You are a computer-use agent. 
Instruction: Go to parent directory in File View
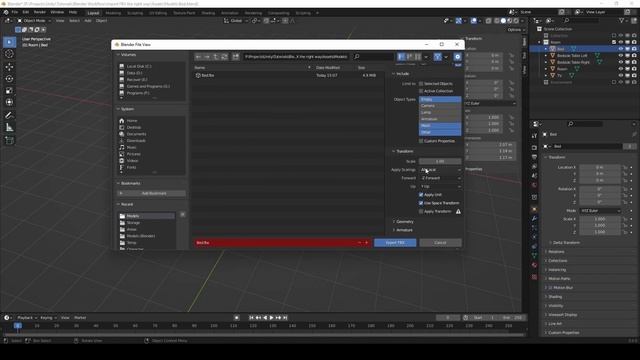pyautogui.click(x=216, y=57)
